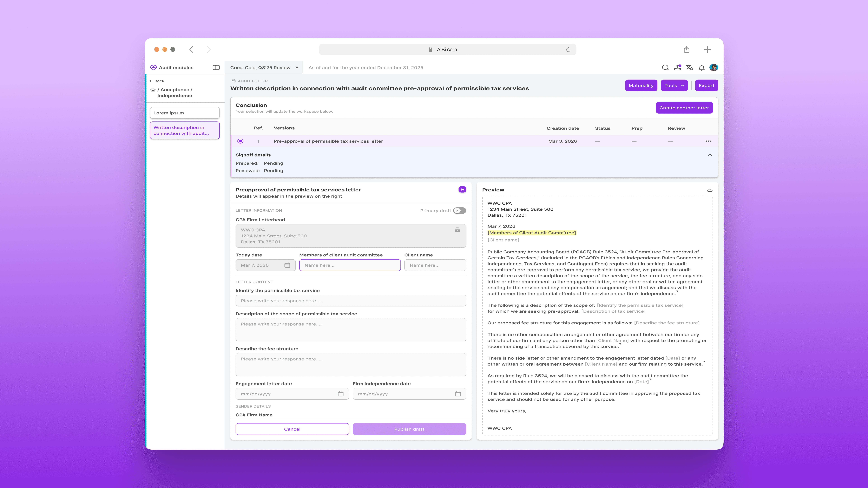Focus Describe the fee structure textarea
The width and height of the screenshot is (868, 488).
(351, 365)
